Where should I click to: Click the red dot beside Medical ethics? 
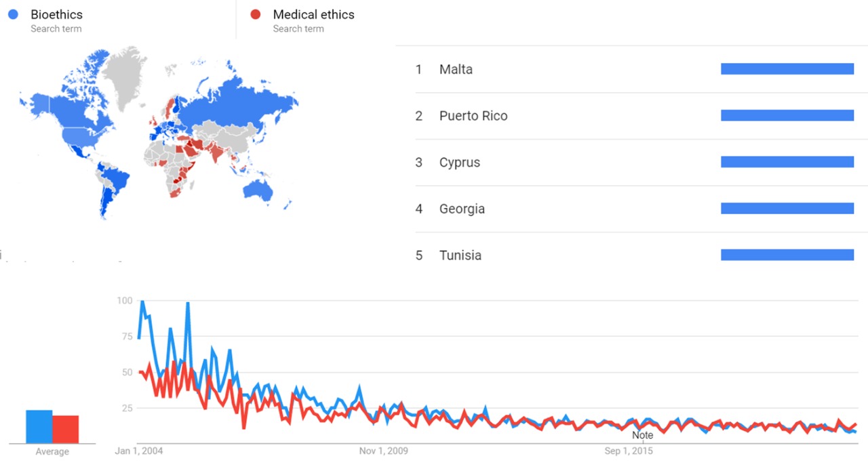pos(256,14)
